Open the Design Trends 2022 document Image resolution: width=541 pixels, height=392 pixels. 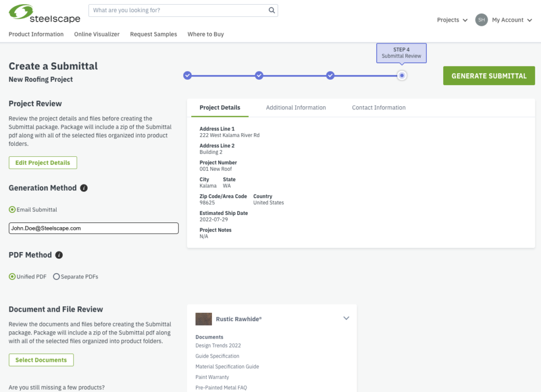[x=218, y=346]
